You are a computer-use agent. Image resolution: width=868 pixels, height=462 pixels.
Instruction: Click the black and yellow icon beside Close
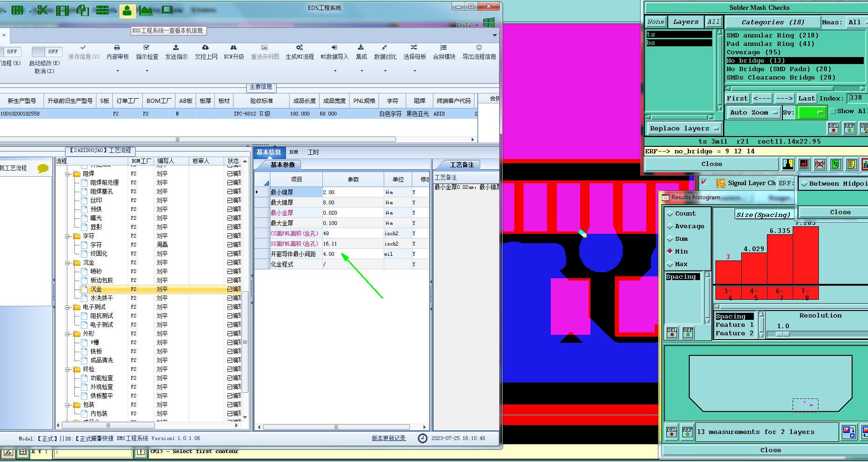[x=788, y=164]
